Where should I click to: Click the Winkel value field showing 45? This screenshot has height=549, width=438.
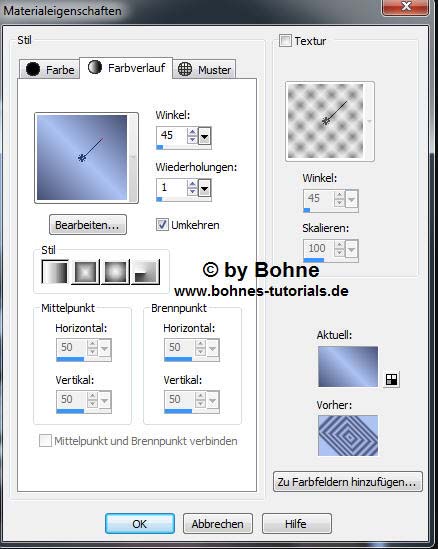pos(172,135)
